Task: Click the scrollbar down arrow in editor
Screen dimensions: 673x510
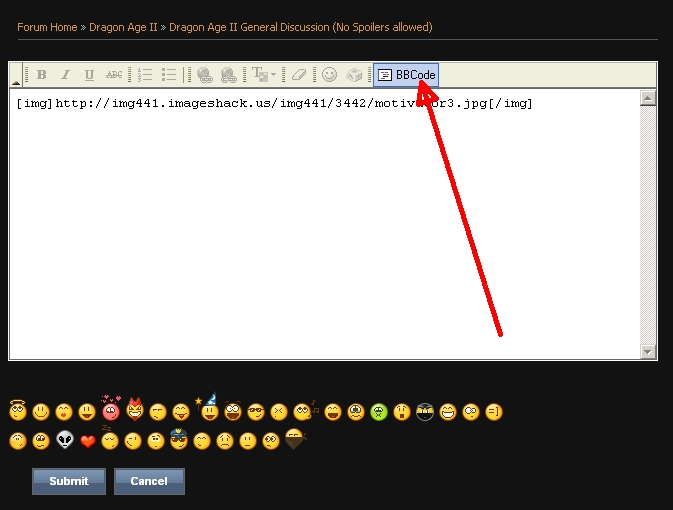Action: coord(648,352)
